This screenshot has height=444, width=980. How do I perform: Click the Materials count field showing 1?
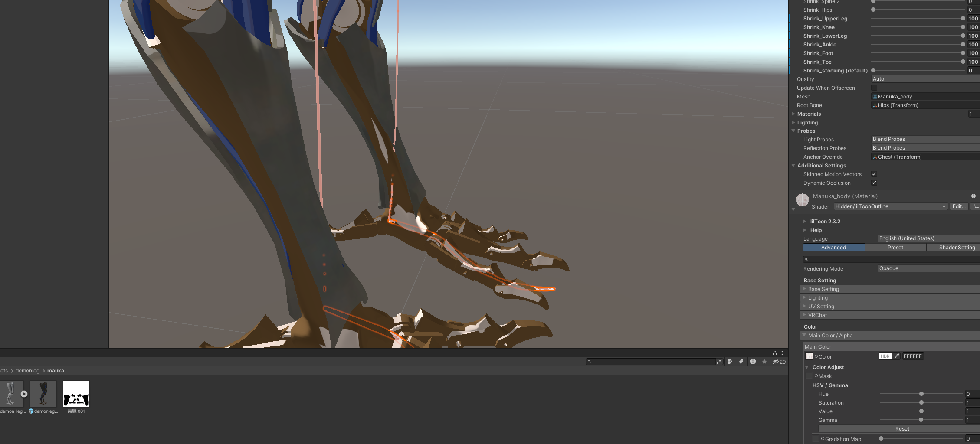[974, 114]
